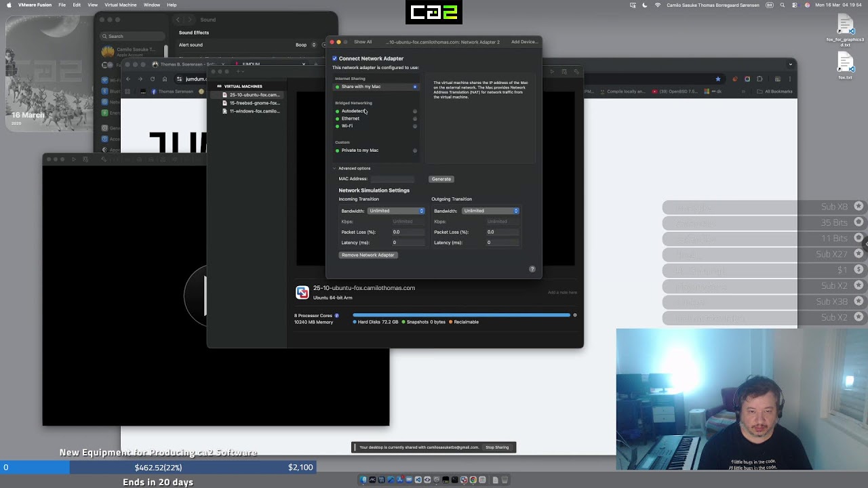Viewport: 868px width, 488px height.
Task: Open the Chrome extensions puzzle icon
Action: point(759,79)
